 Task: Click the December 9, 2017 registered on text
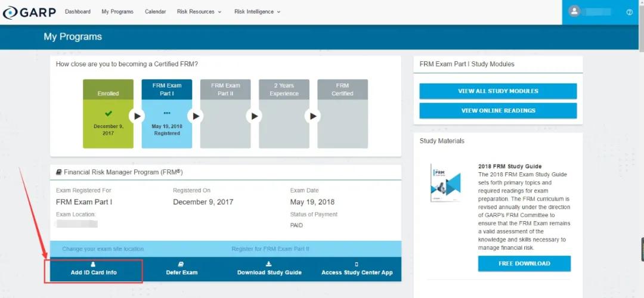203,202
